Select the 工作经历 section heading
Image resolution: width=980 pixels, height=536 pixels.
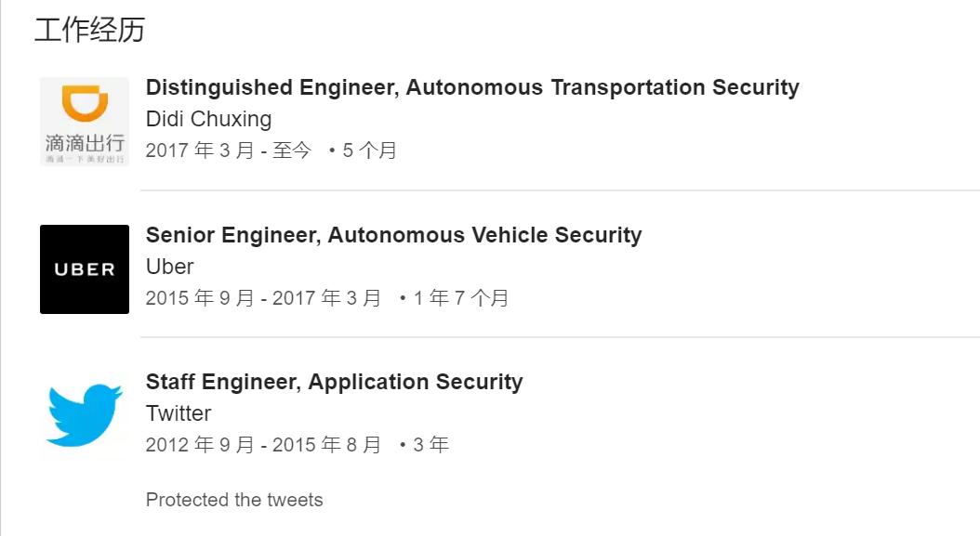tap(90, 30)
